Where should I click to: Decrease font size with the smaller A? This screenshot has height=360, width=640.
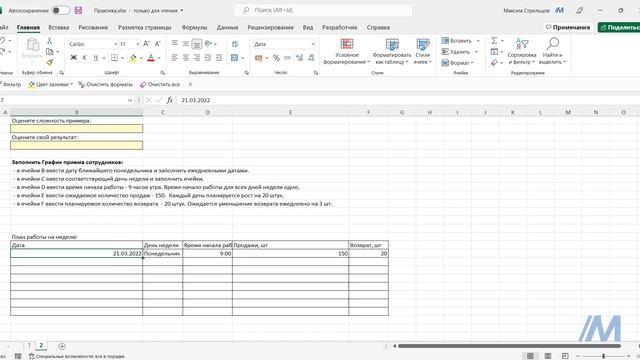click(x=158, y=44)
